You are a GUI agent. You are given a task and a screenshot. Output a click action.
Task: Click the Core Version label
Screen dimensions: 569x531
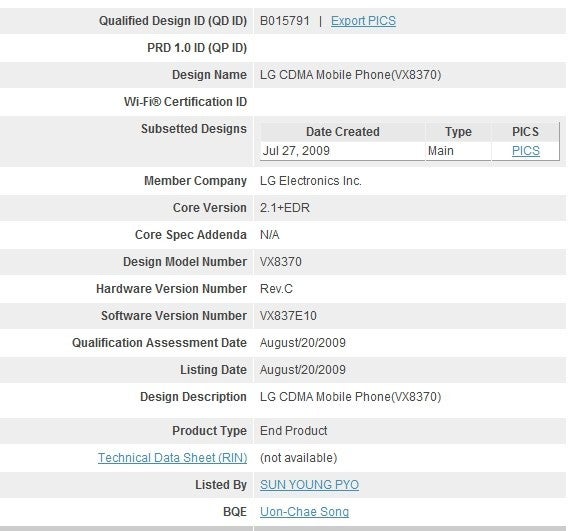tap(210, 208)
